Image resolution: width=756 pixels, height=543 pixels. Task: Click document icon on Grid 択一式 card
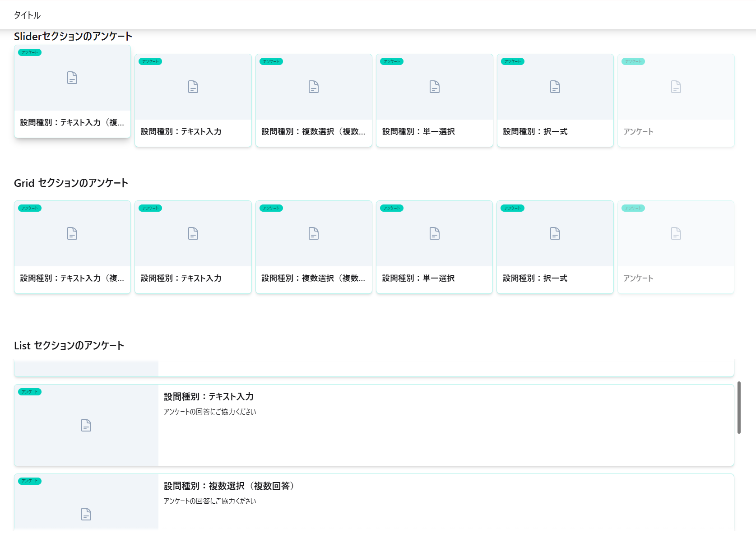click(555, 233)
